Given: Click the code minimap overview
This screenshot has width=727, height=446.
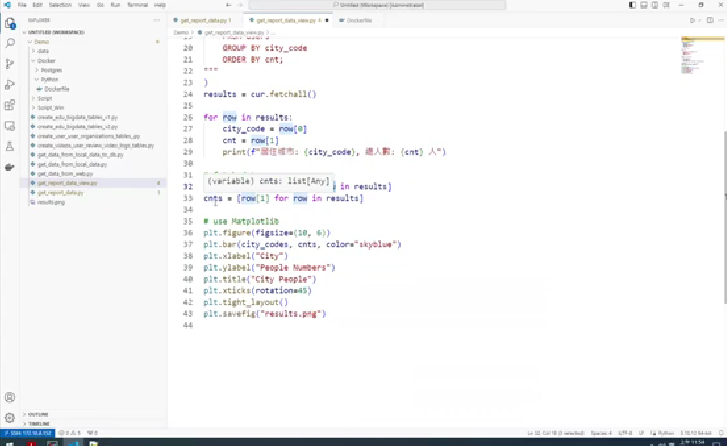Looking at the screenshot, I should (x=700, y=55).
